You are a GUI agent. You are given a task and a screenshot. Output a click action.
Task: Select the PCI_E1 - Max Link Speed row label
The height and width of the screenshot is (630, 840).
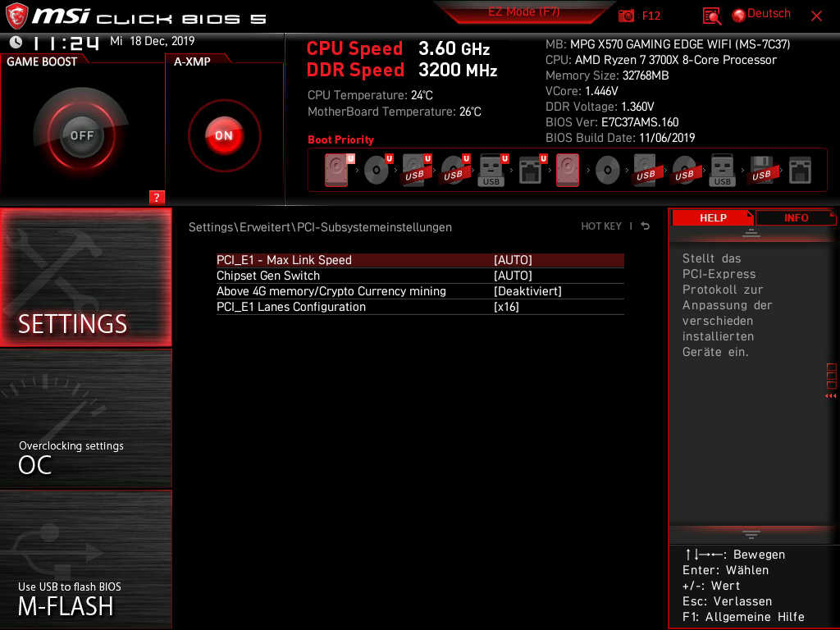pos(284,260)
